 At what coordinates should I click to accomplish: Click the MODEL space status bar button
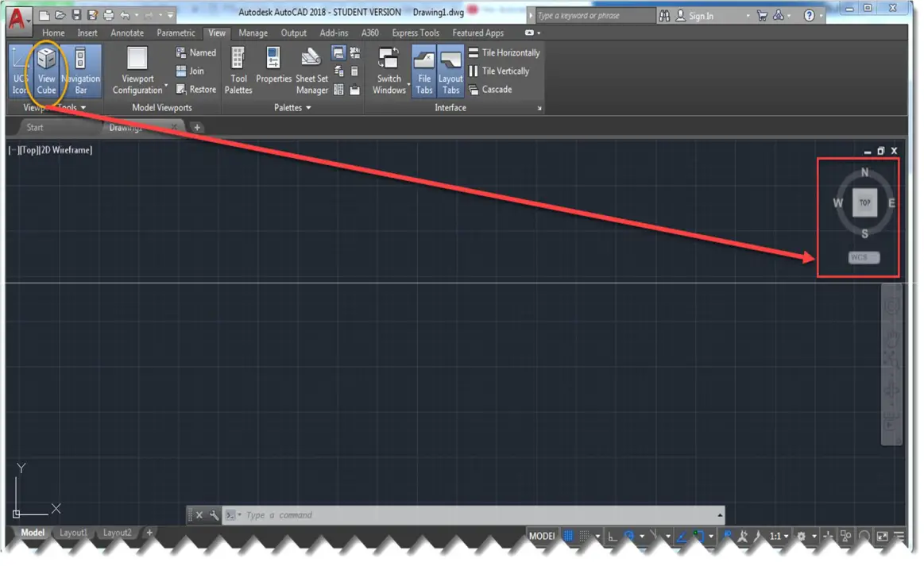click(542, 536)
